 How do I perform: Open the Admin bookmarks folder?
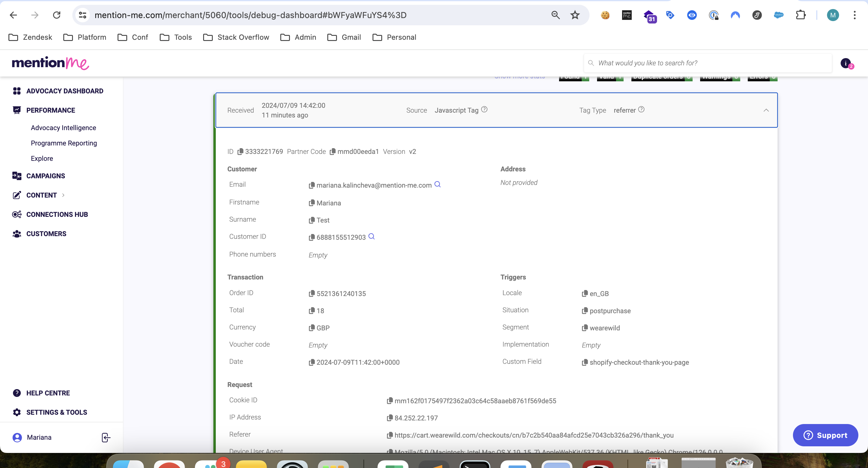tap(298, 37)
